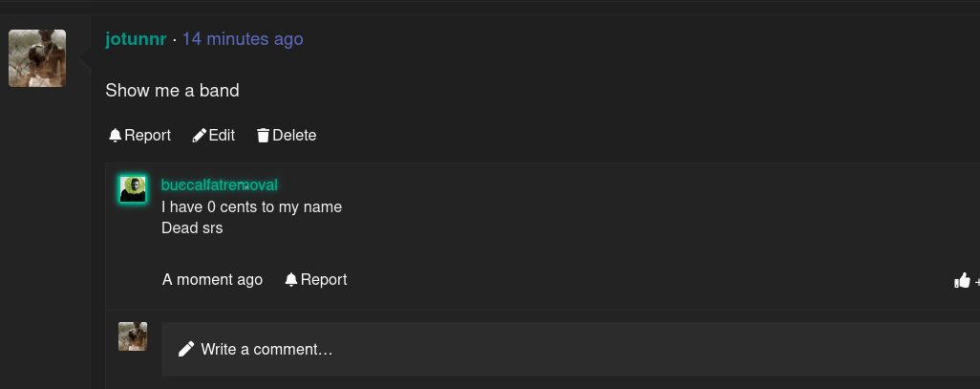Click the I have 0 cents comment text
Image resolution: width=980 pixels, height=389 pixels.
[x=252, y=207]
